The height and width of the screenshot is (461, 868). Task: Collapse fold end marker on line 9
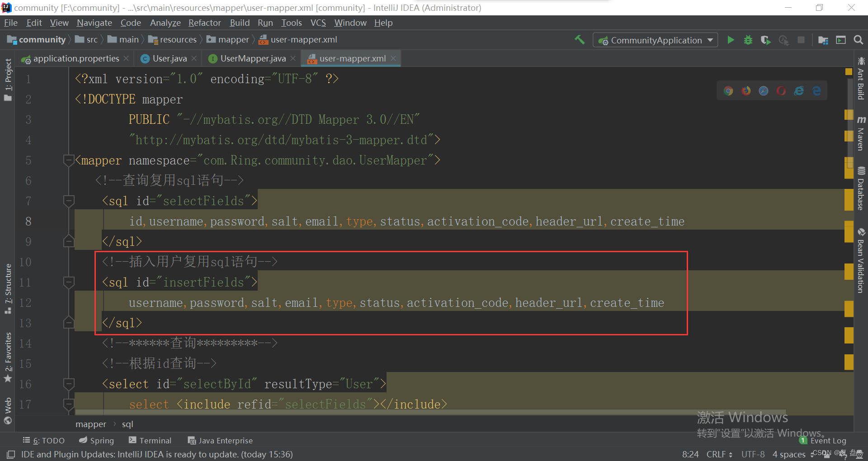69,241
